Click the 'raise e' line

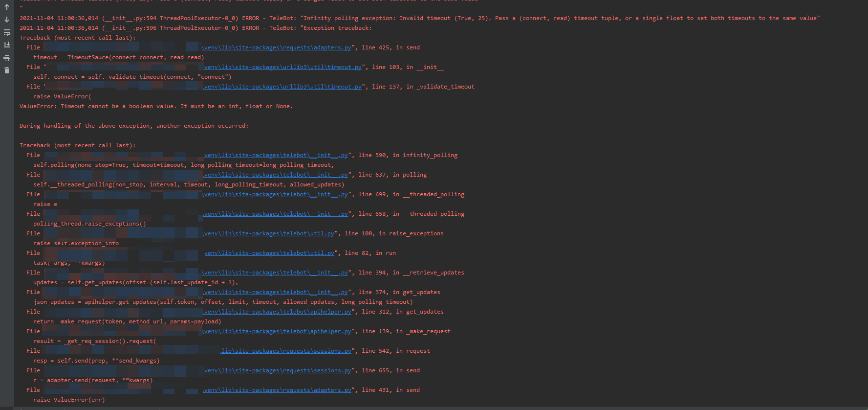(45, 204)
